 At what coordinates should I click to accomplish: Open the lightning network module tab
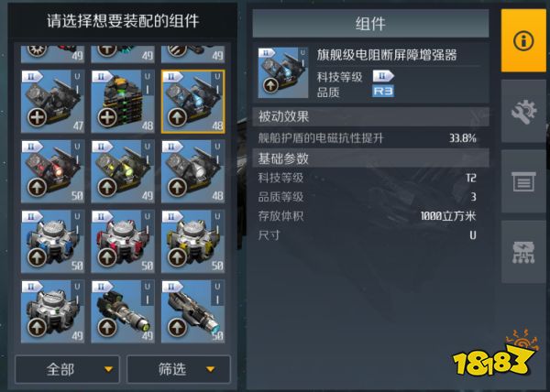point(523,252)
